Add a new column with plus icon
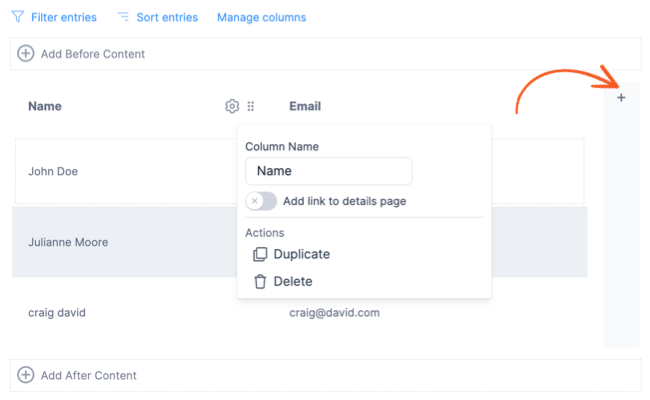The image size is (650, 400). (621, 98)
